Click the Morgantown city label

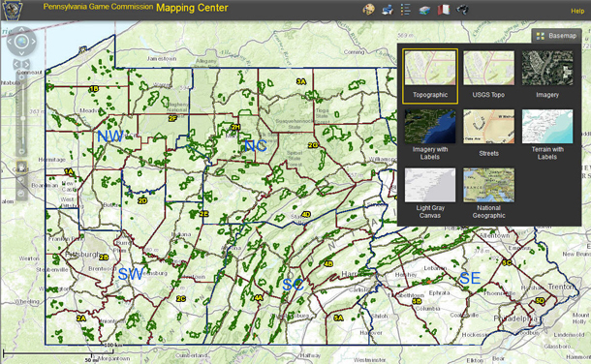pos(112,359)
